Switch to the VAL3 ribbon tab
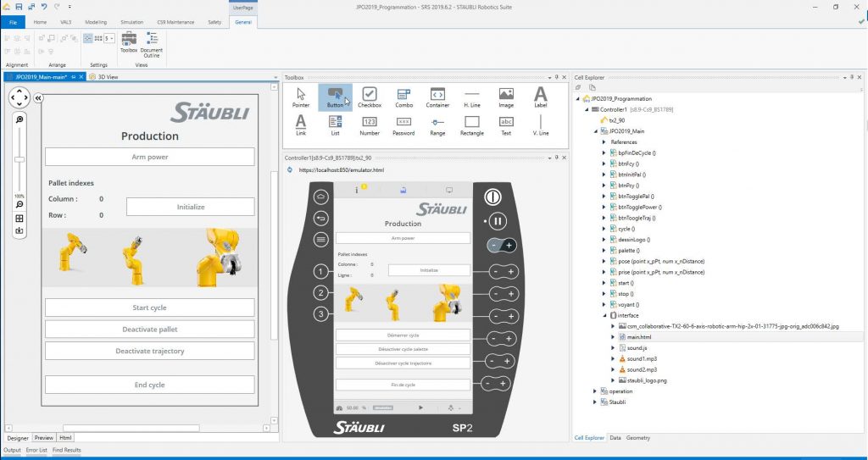This screenshot has height=460, width=868. (x=66, y=22)
